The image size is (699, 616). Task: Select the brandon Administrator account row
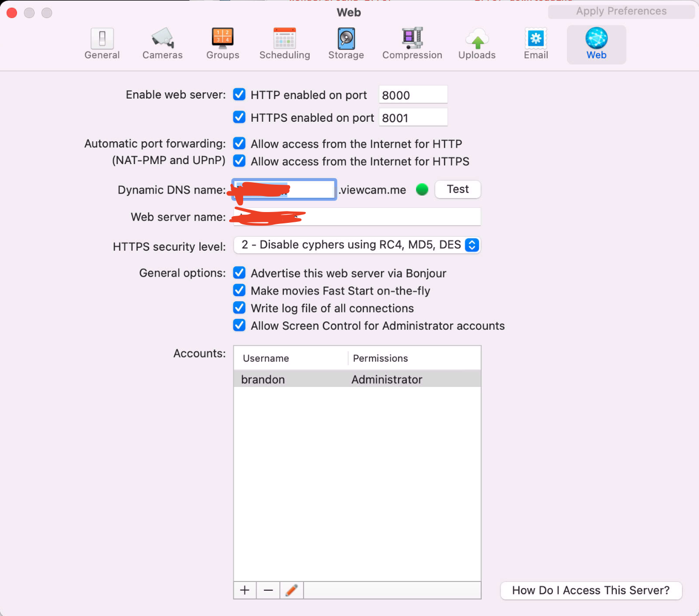(357, 379)
